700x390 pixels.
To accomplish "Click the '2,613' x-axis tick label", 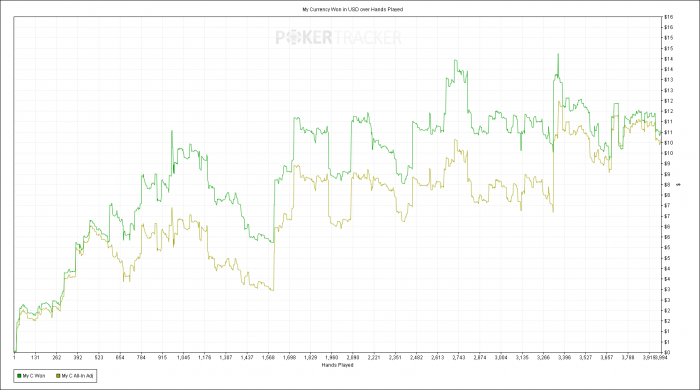I will point(438,357).
